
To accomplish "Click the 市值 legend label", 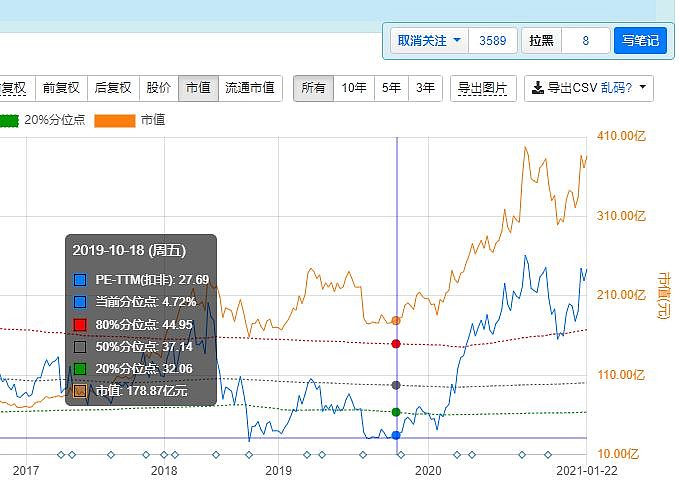I will click(153, 120).
